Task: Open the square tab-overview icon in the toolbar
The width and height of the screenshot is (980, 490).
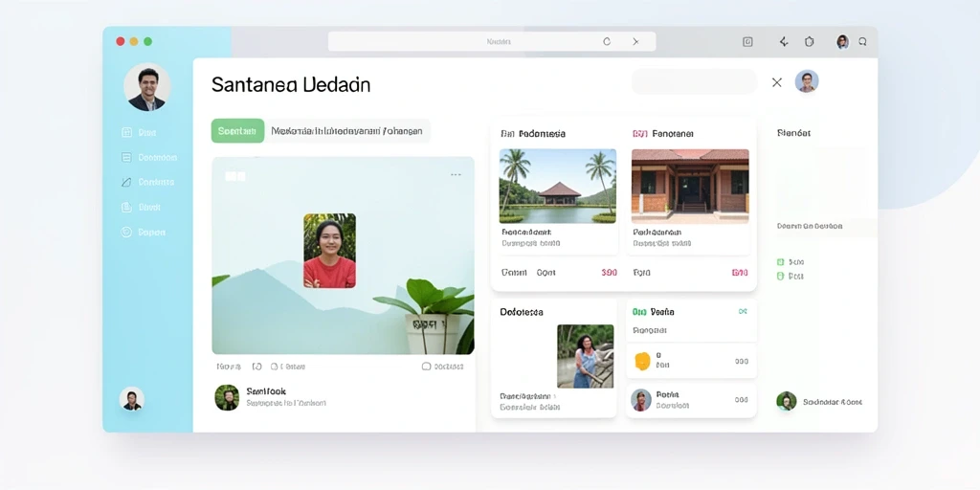Action: point(747,42)
